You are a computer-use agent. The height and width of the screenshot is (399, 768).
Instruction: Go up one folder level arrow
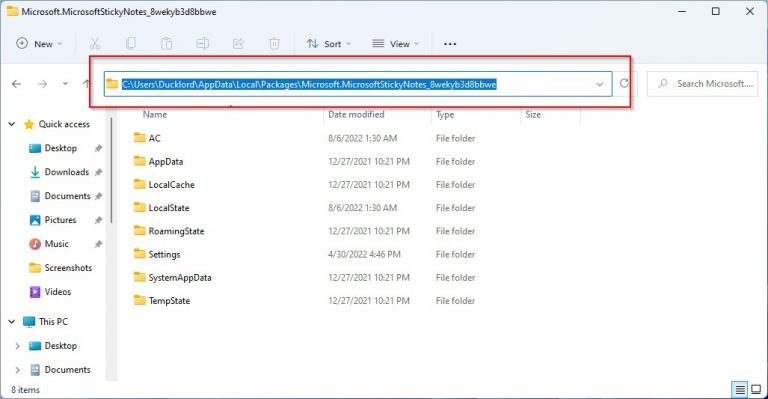pyautogui.click(x=86, y=84)
